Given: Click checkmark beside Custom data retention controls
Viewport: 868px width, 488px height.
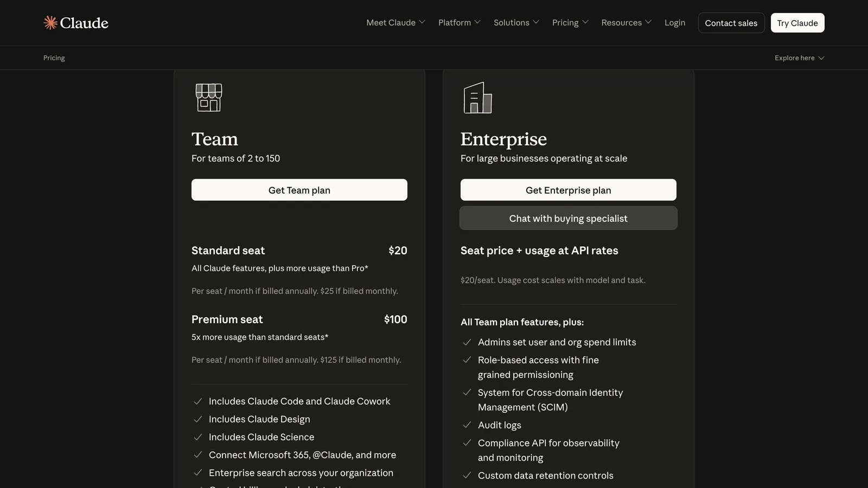Looking at the screenshot, I should tap(467, 476).
